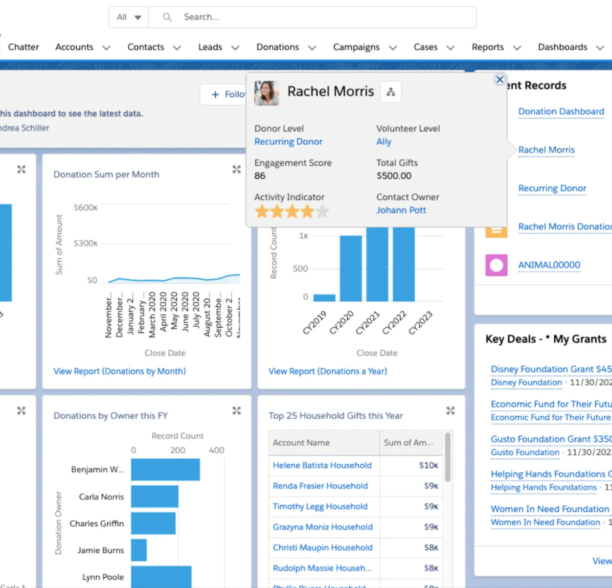This screenshot has width=612, height=588.
Task: Open Christi Maupin Household account
Action: 322,547
